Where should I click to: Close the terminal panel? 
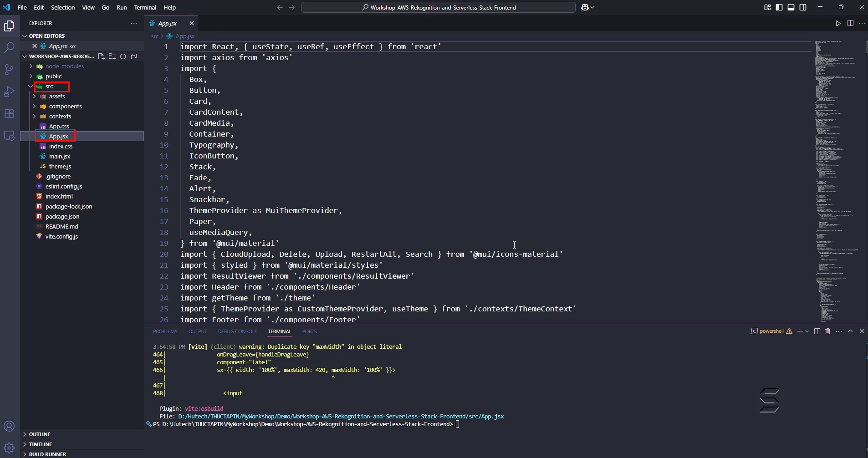pos(862,331)
